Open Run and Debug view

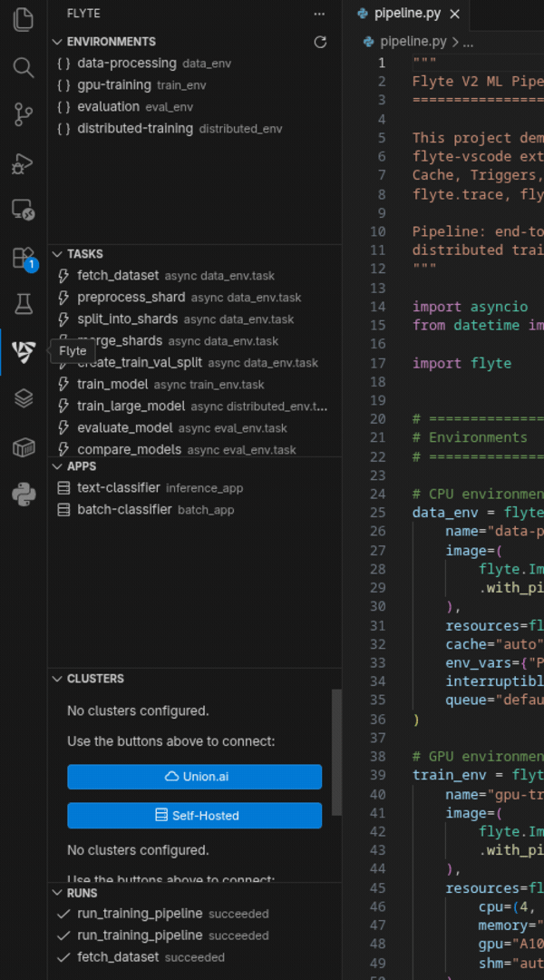coord(23,163)
